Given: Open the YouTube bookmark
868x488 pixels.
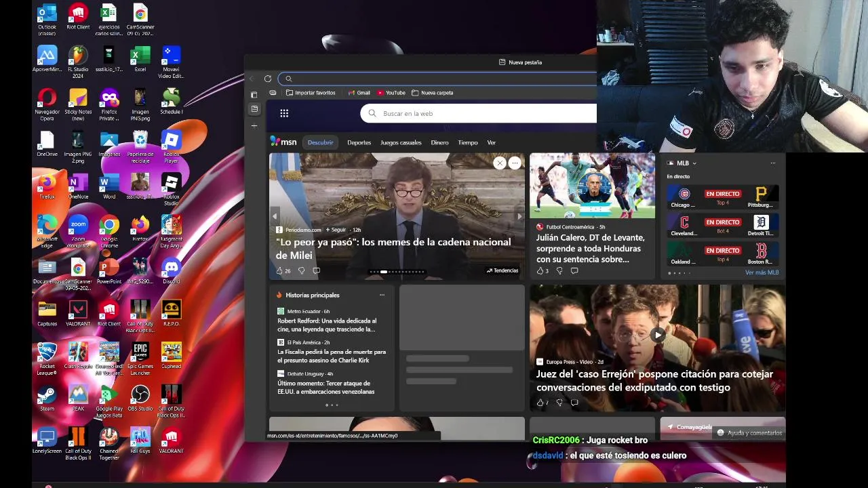Looking at the screenshot, I should point(391,93).
